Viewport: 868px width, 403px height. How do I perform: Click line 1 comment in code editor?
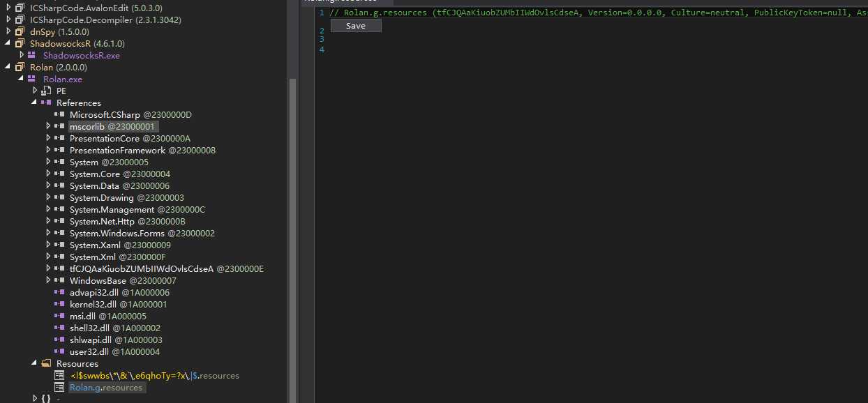click(598, 13)
